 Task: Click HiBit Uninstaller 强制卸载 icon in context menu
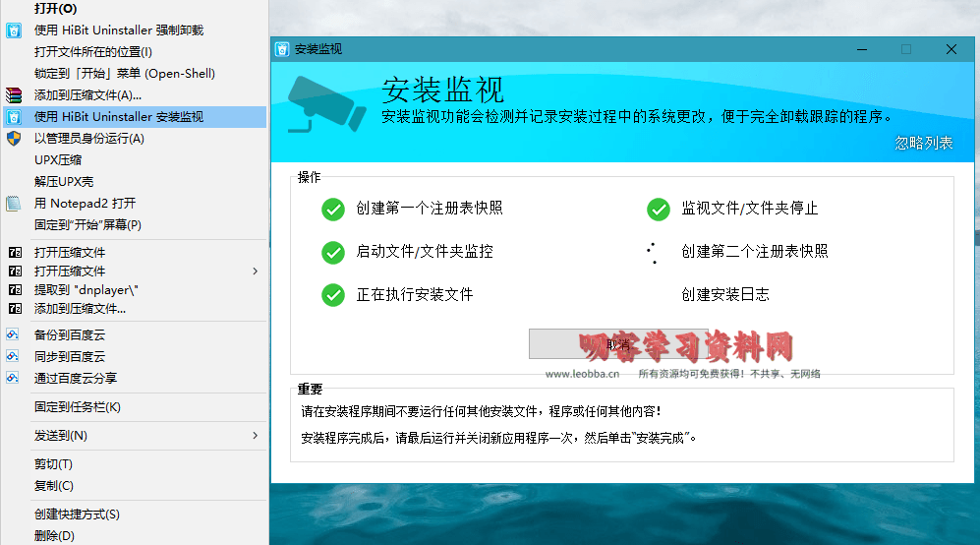[14, 30]
